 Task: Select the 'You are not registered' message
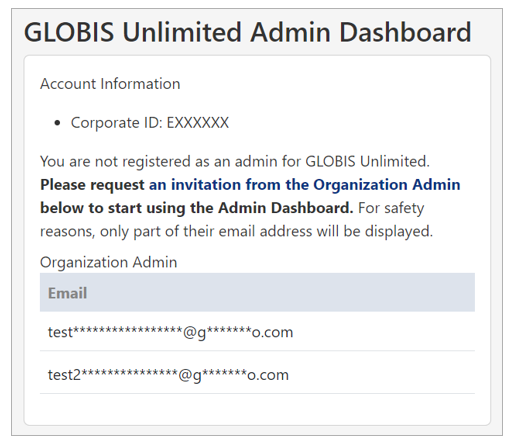click(x=235, y=162)
